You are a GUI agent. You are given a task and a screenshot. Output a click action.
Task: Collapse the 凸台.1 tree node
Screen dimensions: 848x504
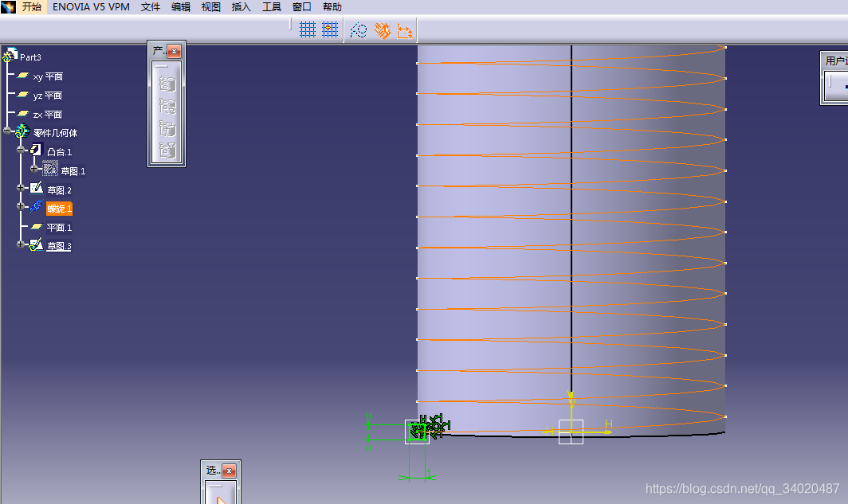pos(22,150)
